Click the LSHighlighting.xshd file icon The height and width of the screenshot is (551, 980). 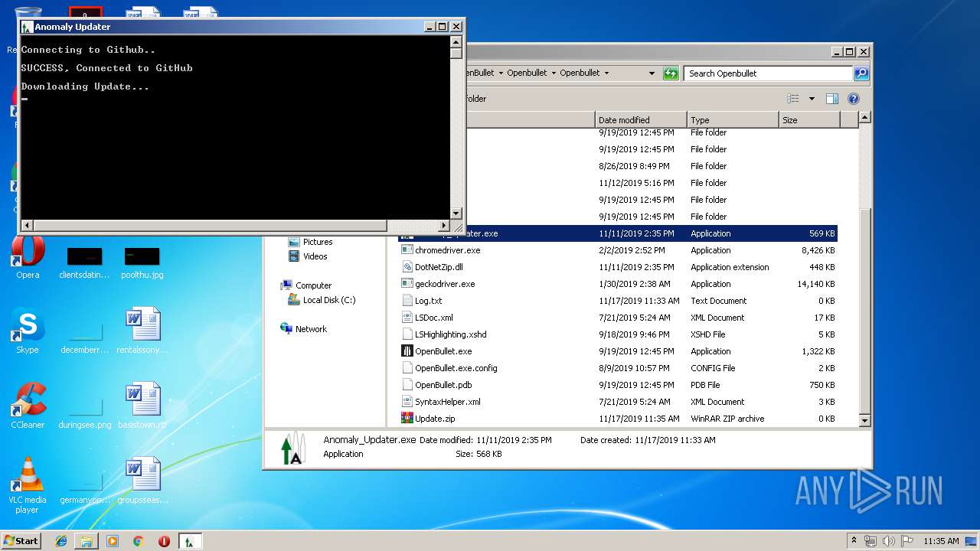coord(407,334)
